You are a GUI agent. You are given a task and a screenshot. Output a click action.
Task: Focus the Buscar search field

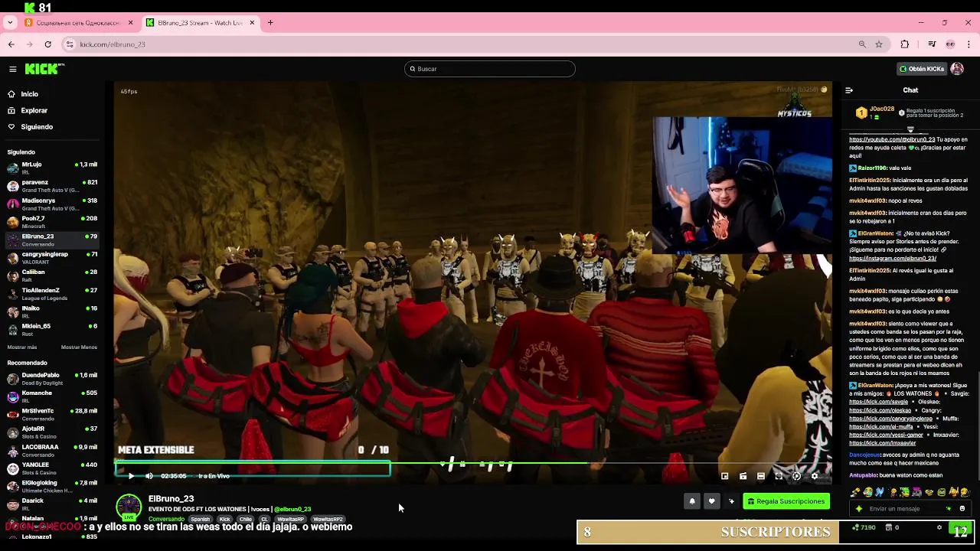(x=489, y=69)
